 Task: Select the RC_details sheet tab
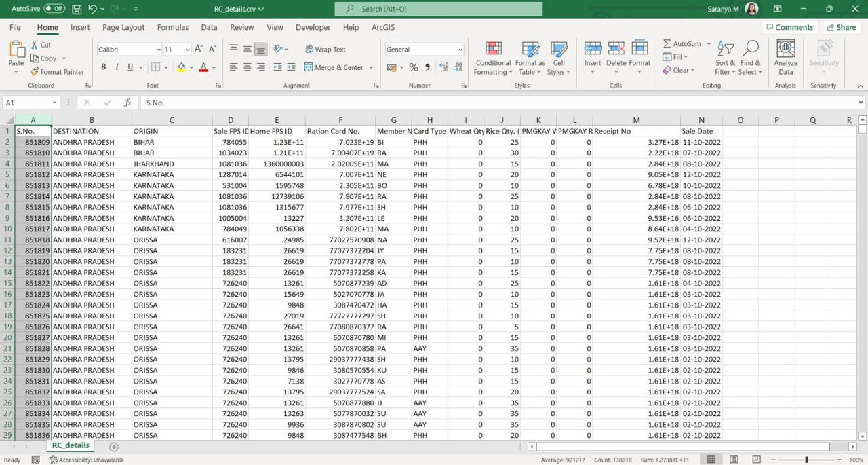pyautogui.click(x=71, y=446)
